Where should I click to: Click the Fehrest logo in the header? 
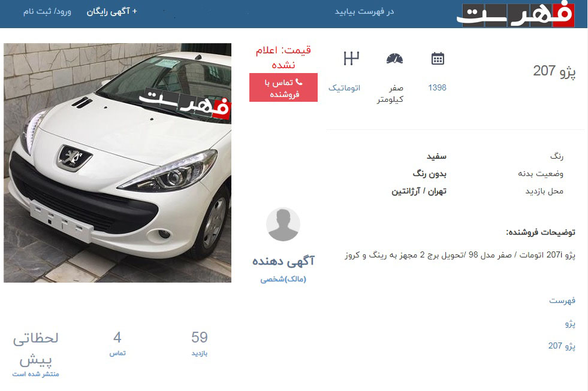(515, 14)
